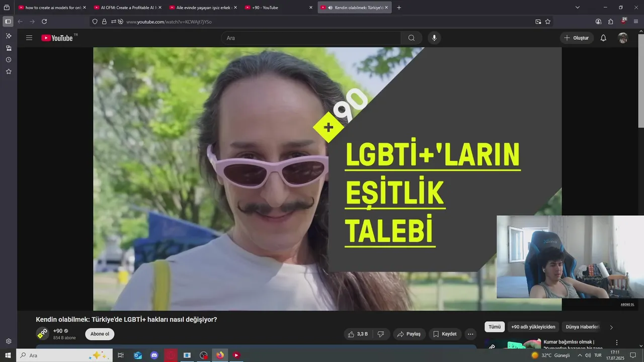
Task: Open sidebar settings gear
Action: 9,341
